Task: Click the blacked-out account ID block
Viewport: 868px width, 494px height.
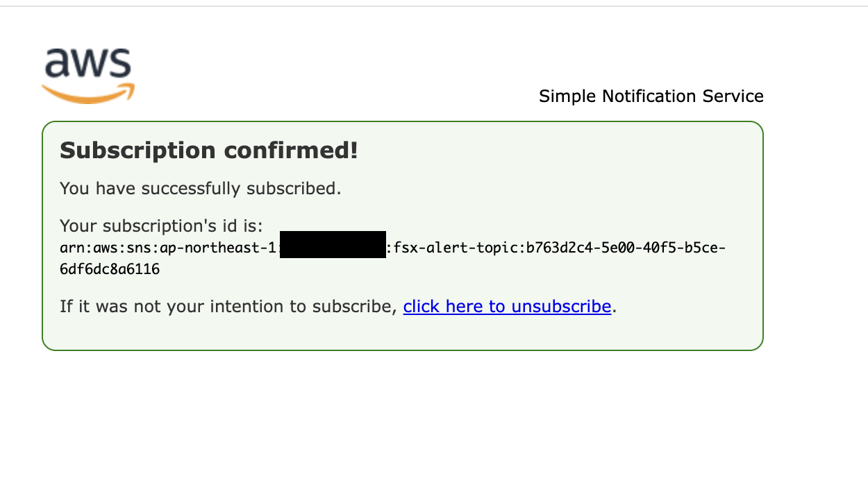Action: [333, 245]
